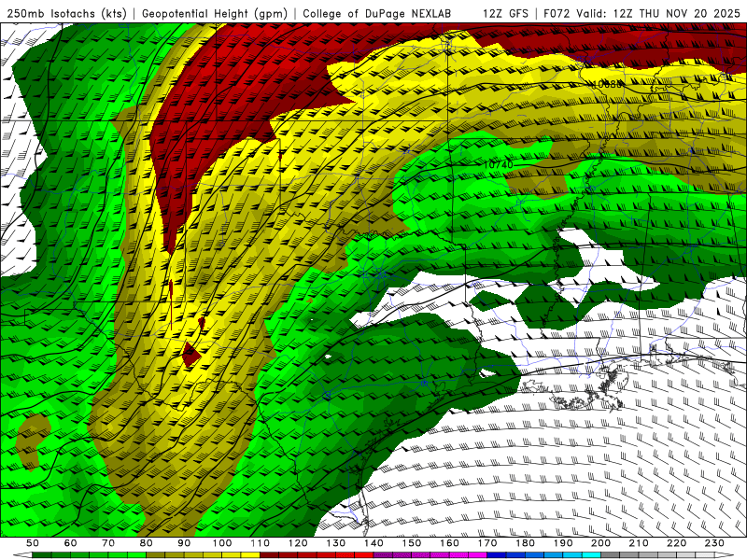Click the 90 value on color scale
The width and height of the screenshot is (747, 560).
(x=184, y=543)
